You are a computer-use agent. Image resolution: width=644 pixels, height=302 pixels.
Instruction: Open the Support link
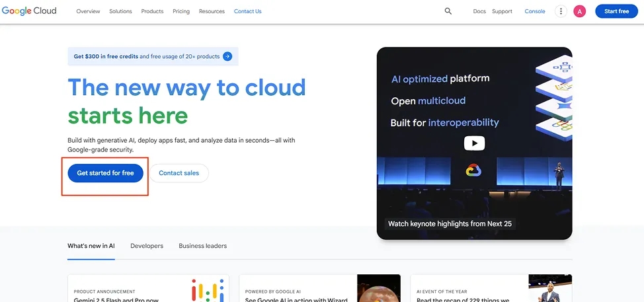point(502,11)
